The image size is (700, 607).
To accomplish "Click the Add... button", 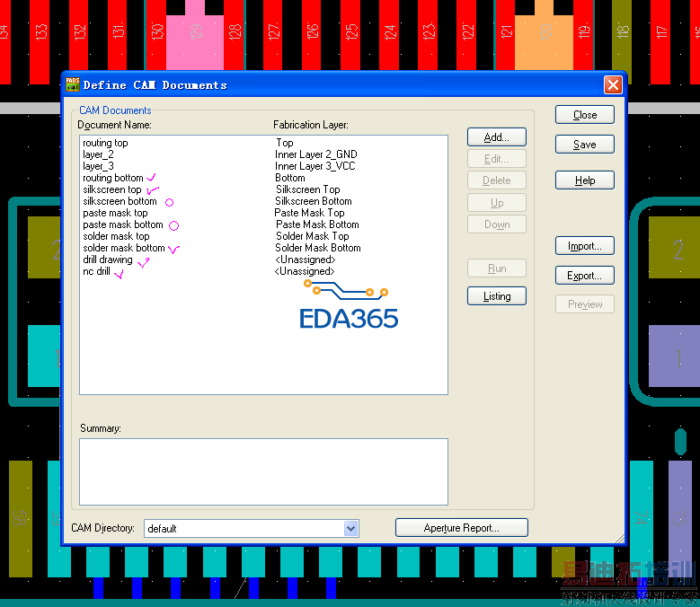I will 496,136.
